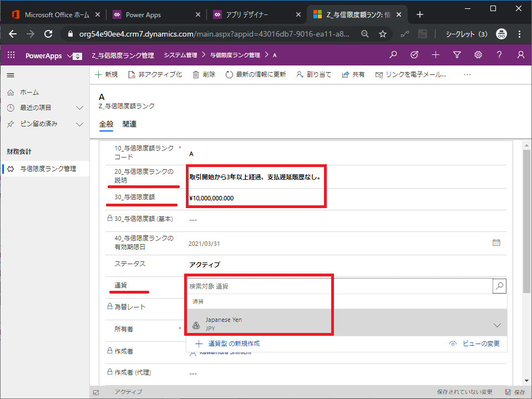Image resolution: width=532 pixels, height=399 pixels.
Task: Click the 保存 button in footer
Action: (x=514, y=392)
